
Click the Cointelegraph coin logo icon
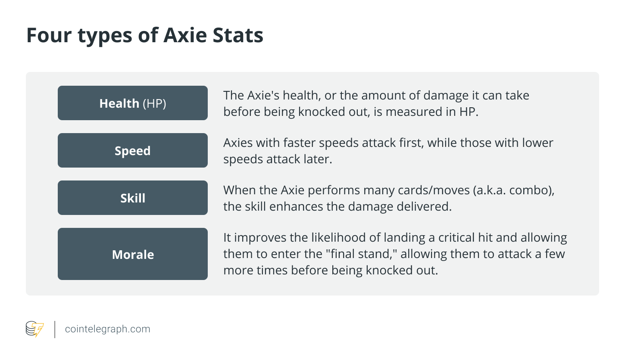(34, 329)
